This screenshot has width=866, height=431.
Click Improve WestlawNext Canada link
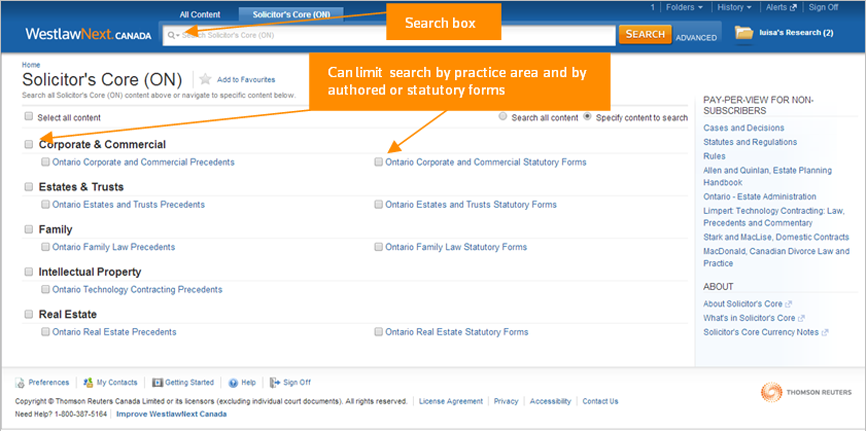click(171, 414)
